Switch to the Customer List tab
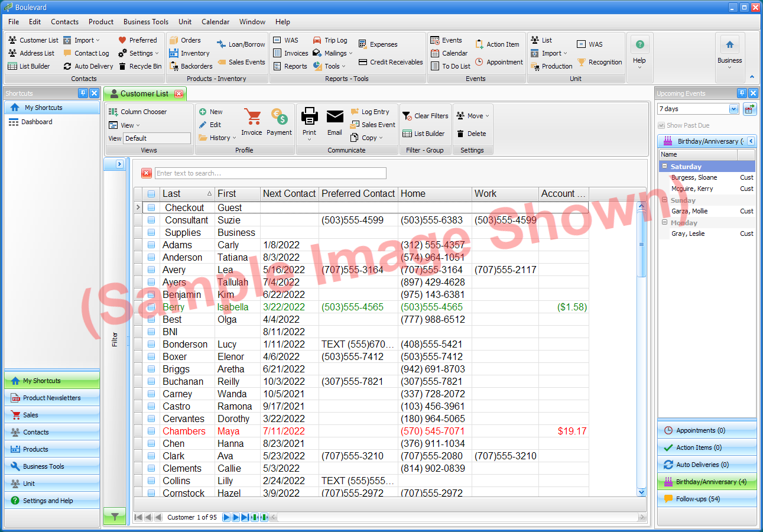The image size is (763, 532). click(x=145, y=93)
